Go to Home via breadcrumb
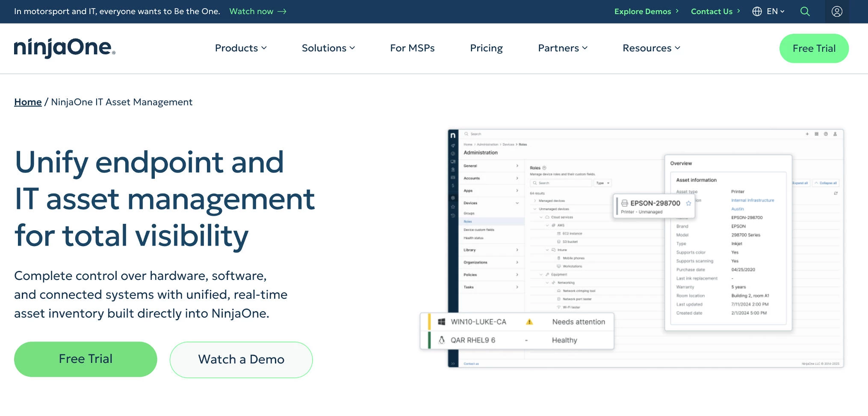The height and width of the screenshot is (416, 868). (28, 102)
